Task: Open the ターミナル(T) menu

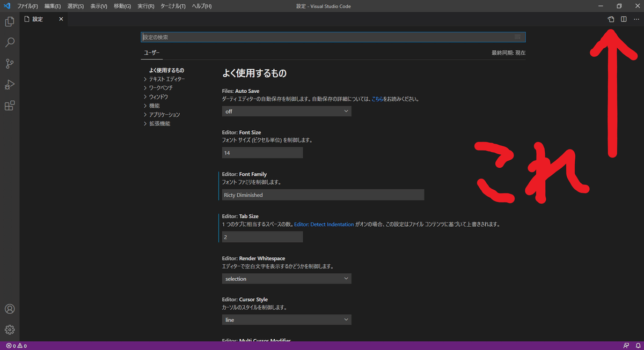Action: [x=173, y=6]
